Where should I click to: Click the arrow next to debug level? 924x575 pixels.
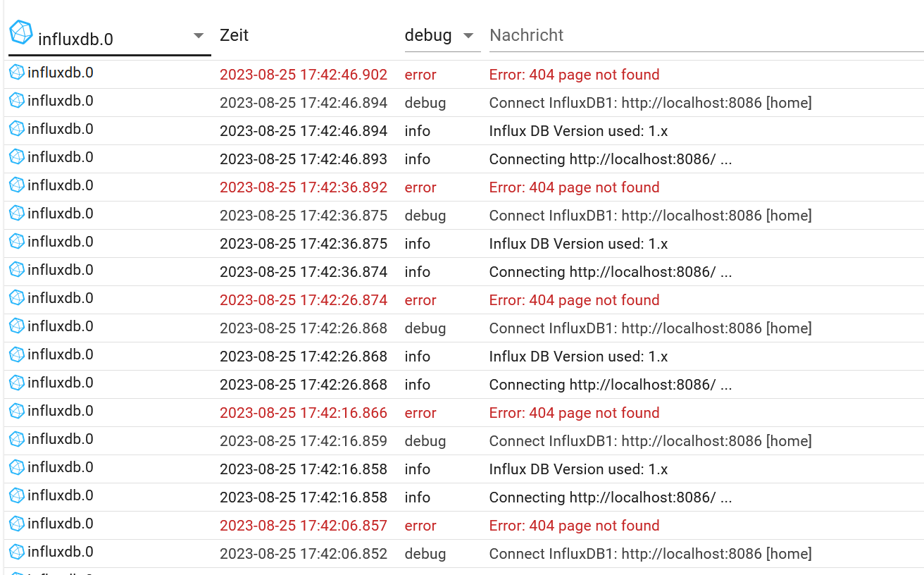pos(468,36)
